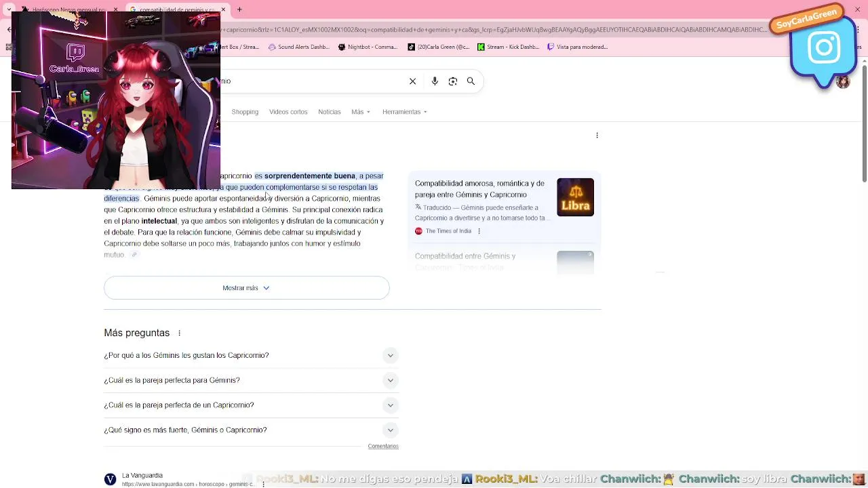Click the Más preguntas heading

coord(137,333)
